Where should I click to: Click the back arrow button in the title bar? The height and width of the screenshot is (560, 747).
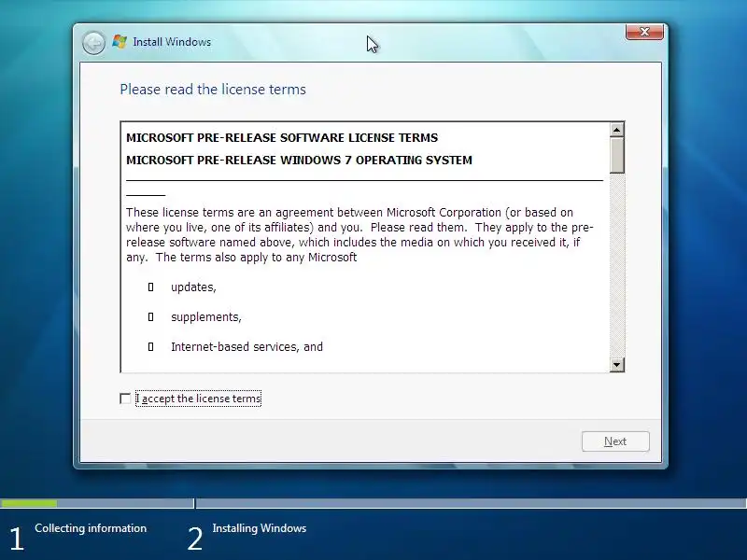pos(93,43)
